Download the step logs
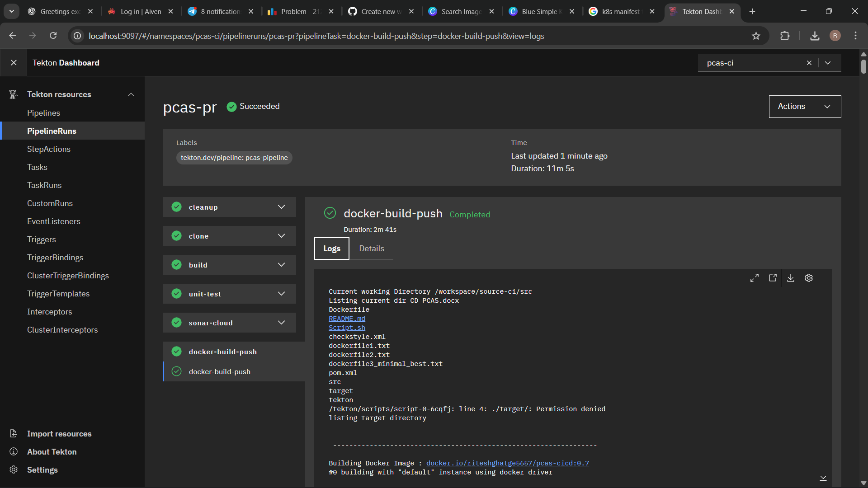The width and height of the screenshot is (868, 488). (791, 278)
